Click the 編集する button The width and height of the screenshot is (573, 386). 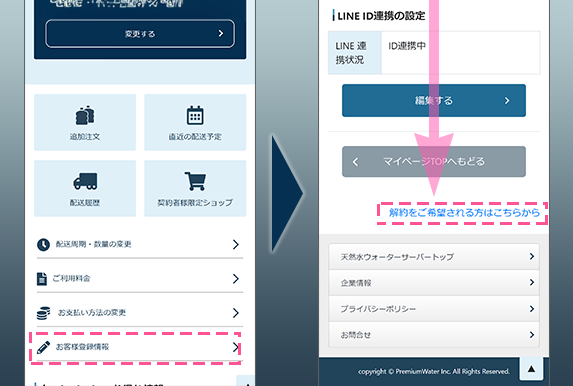click(x=434, y=101)
